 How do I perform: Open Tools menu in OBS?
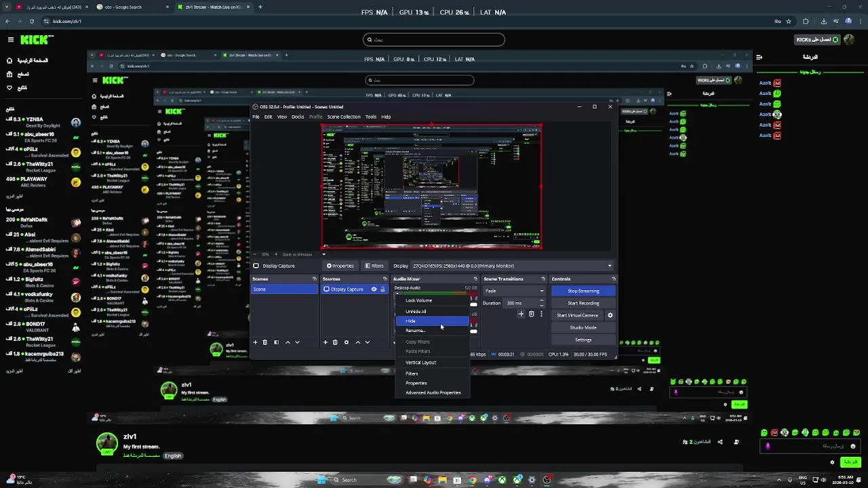tap(371, 117)
